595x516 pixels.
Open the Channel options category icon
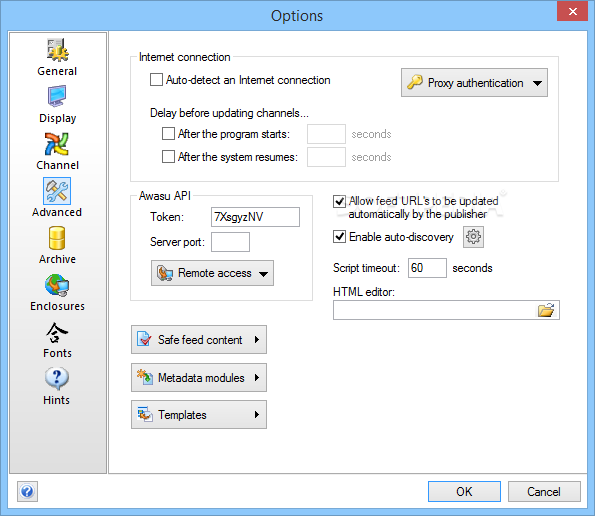click(57, 144)
